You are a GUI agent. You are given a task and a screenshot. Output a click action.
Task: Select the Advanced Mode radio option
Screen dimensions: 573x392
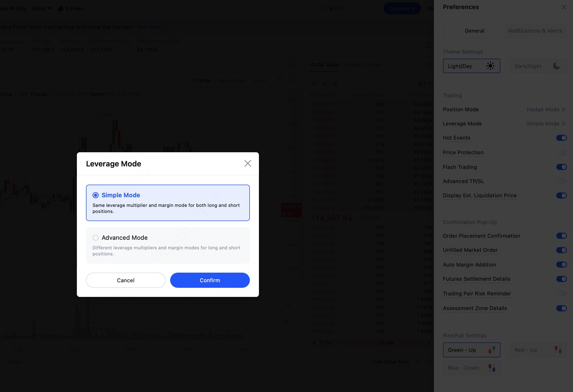click(96, 238)
